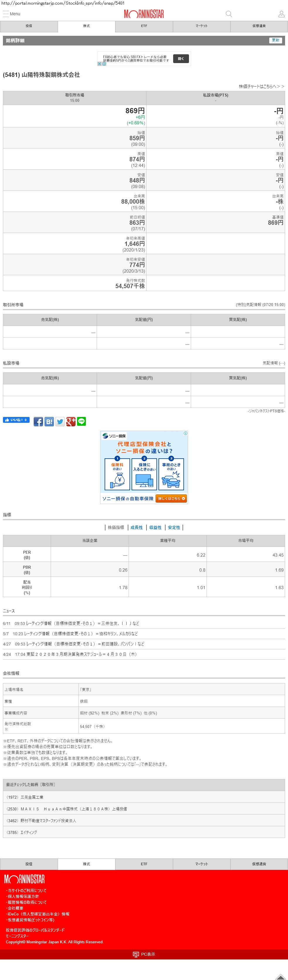The width and height of the screenshot is (288, 980).
Task: Click the Facebook like button
Action: [x=16, y=420]
